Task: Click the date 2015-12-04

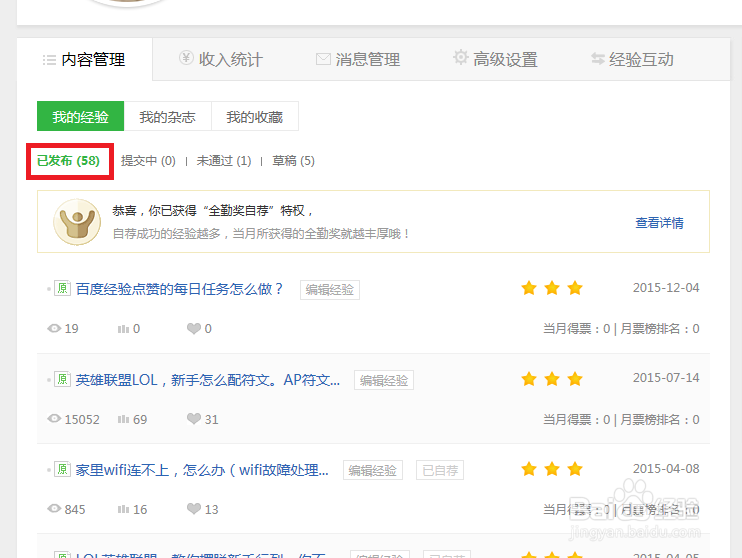Action: click(666, 288)
